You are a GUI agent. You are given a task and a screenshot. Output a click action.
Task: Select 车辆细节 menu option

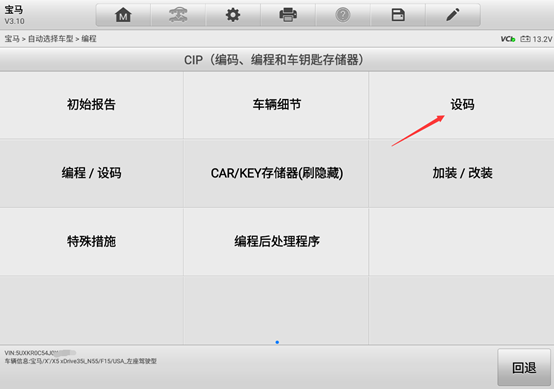click(x=276, y=105)
